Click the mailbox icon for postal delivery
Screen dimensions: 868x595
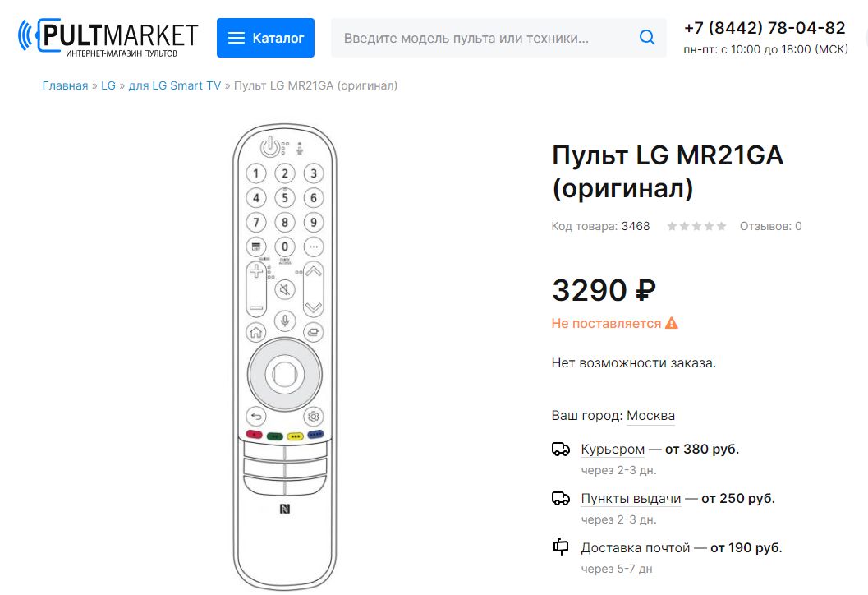coord(561,547)
